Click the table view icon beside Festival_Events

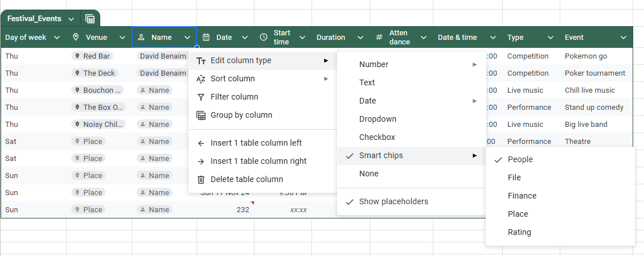(x=90, y=19)
